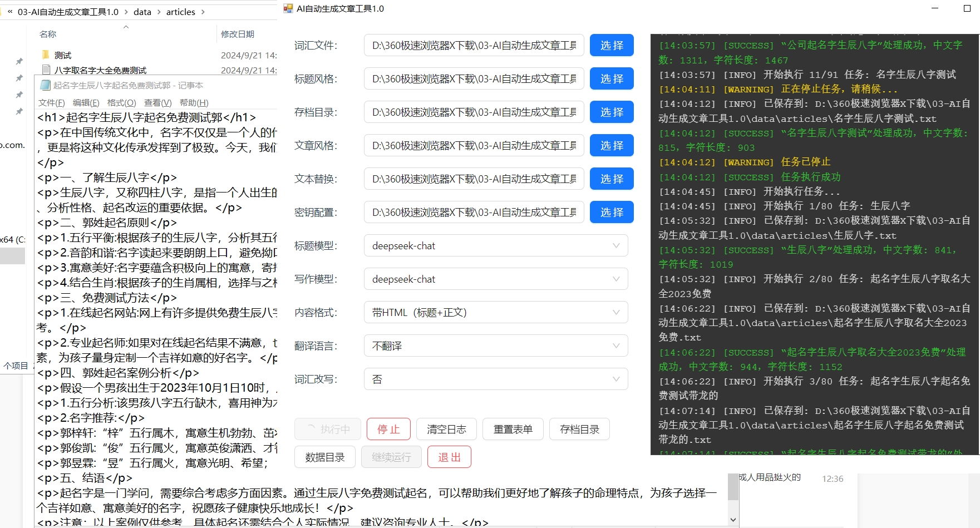Click the Notepad vertical scrollbar down arrow
980x528 pixels.
[733, 520]
